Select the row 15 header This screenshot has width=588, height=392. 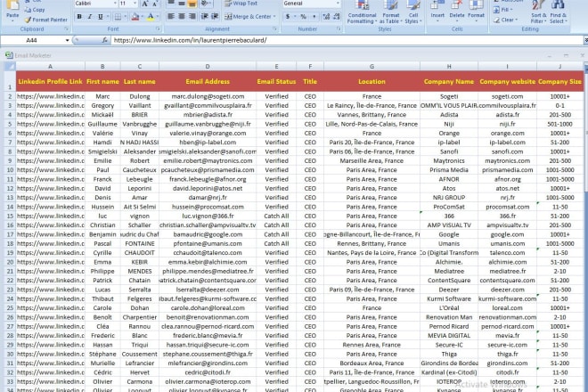click(10, 216)
